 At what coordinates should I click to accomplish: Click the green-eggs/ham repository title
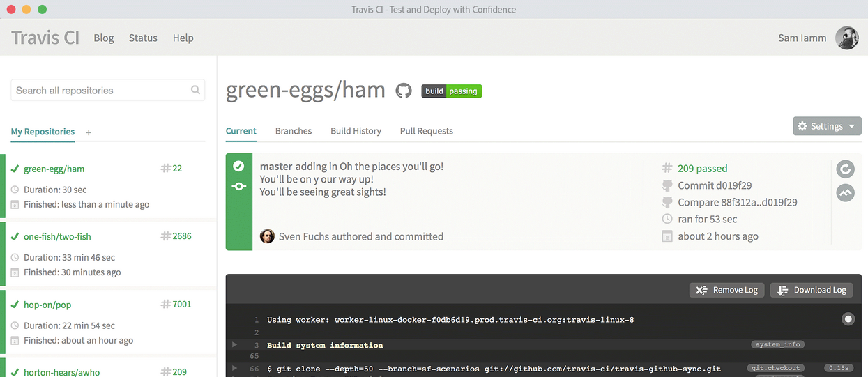305,90
